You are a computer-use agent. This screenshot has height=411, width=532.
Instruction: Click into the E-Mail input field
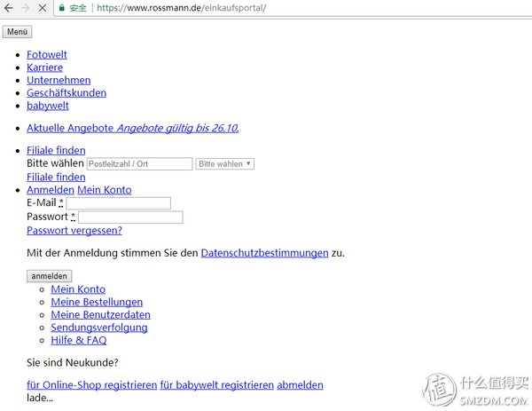click(x=118, y=203)
